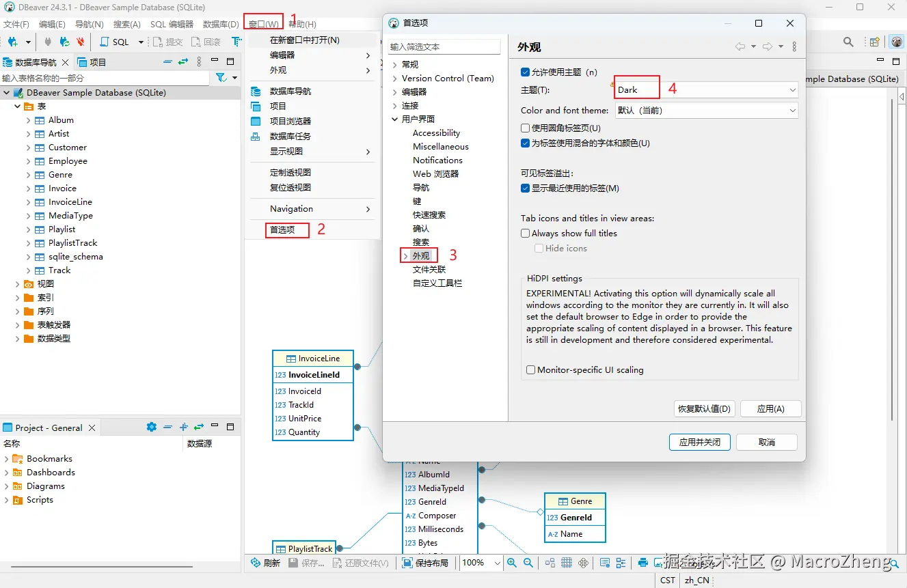Screen dimensions: 907x588
Task: Select the Playlist table in navigator
Action: click(x=62, y=229)
